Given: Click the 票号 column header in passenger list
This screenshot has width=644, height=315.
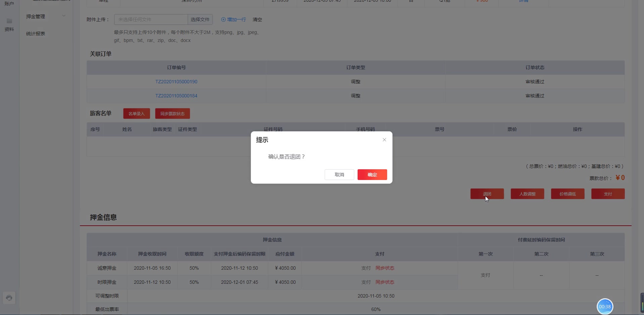Looking at the screenshot, I should [440, 129].
